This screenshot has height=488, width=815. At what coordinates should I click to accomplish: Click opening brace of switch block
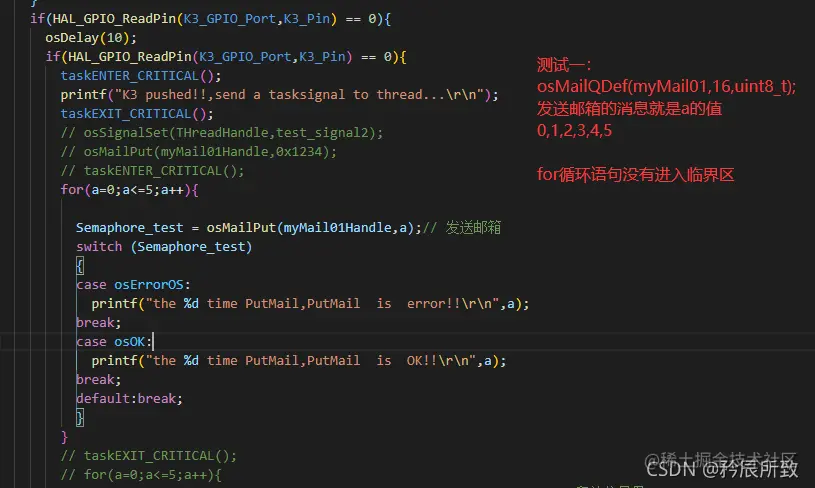tap(80, 266)
